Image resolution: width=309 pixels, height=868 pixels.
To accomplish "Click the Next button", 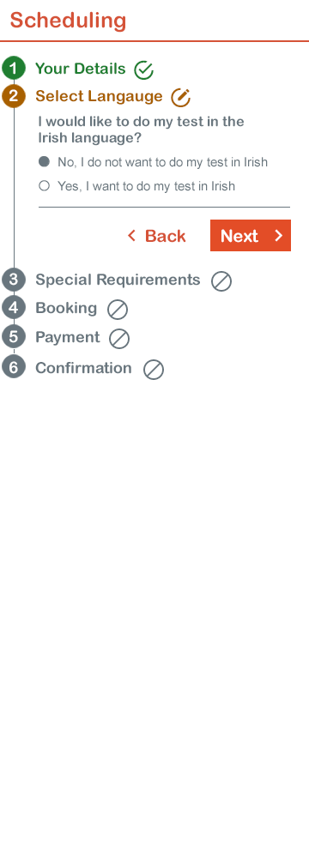I will [x=251, y=236].
